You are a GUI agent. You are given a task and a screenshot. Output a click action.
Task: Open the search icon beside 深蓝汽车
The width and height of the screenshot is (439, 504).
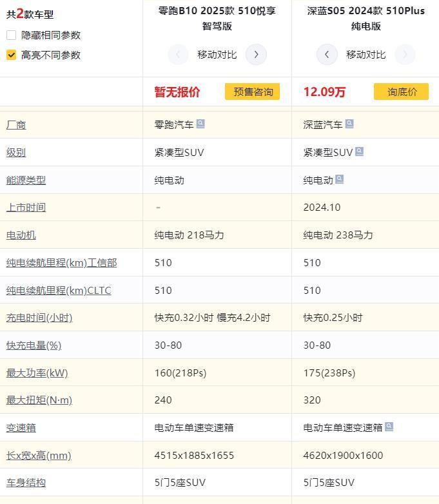[349, 124]
